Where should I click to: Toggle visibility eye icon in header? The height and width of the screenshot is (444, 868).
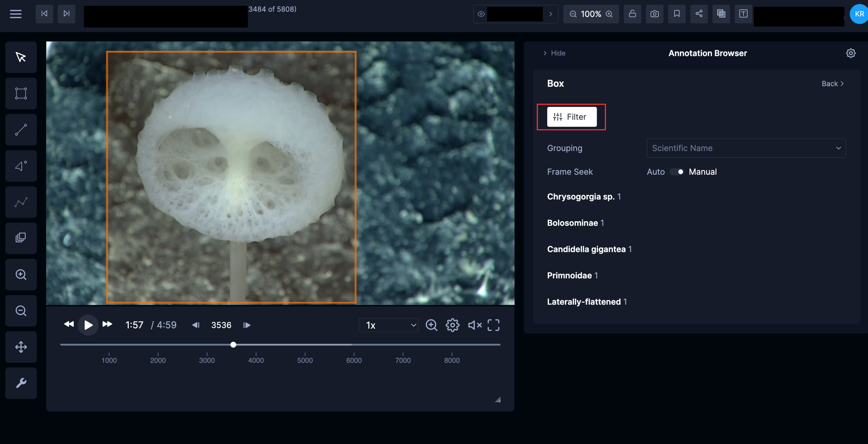pyautogui.click(x=481, y=14)
